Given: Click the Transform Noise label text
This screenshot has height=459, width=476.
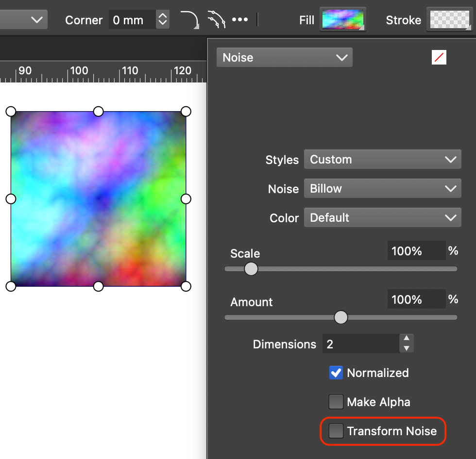Looking at the screenshot, I should pyautogui.click(x=392, y=431).
